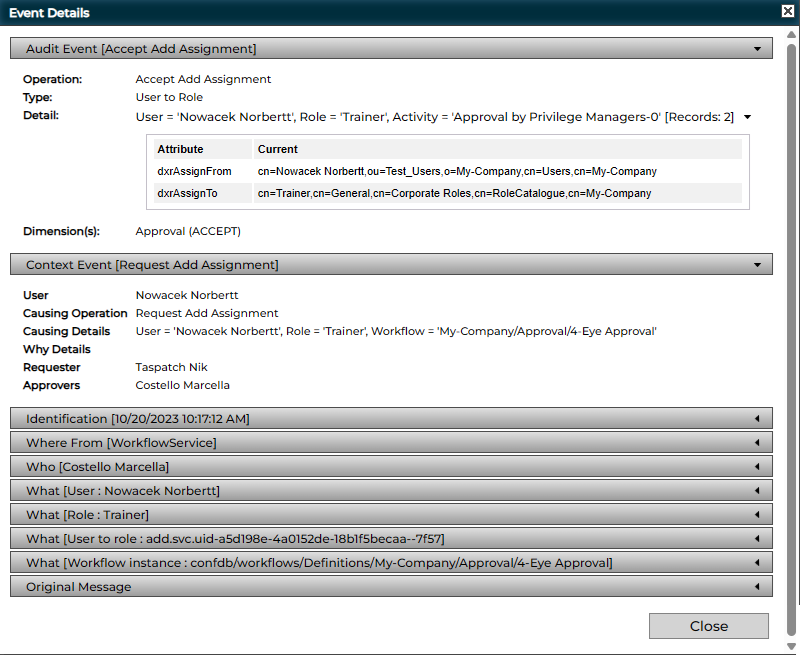Expand the Where From WorkflowService arrow

(x=758, y=443)
